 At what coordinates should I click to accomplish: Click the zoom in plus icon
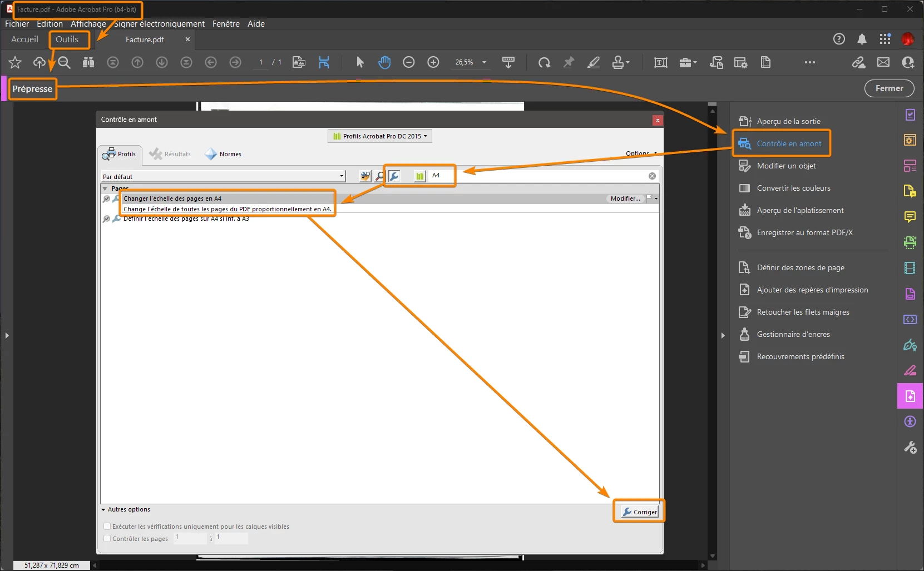[433, 62]
